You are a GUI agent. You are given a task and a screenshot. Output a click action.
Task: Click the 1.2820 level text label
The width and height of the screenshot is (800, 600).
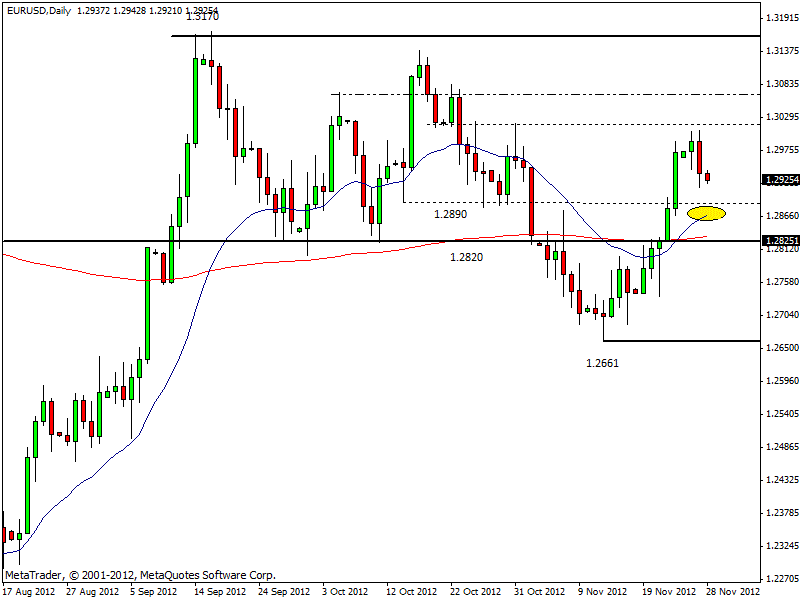tap(467, 257)
